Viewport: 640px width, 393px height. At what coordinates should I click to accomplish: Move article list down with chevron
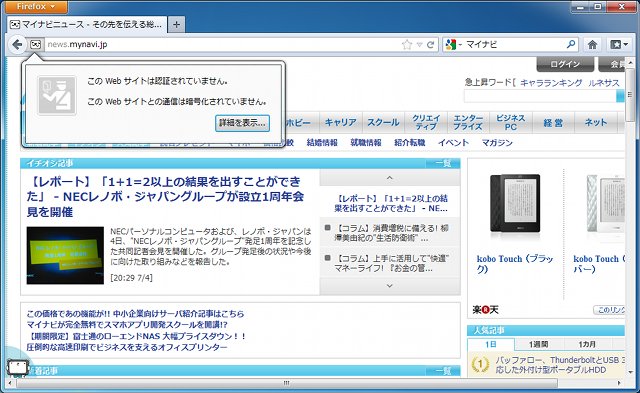pyautogui.click(x=389, y=286)
